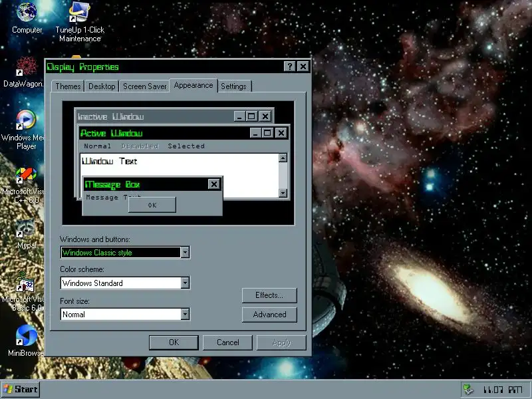
Task: Select the DataWagon desktop shortcut
Action: pyautogui.click(x=23, y=72)
